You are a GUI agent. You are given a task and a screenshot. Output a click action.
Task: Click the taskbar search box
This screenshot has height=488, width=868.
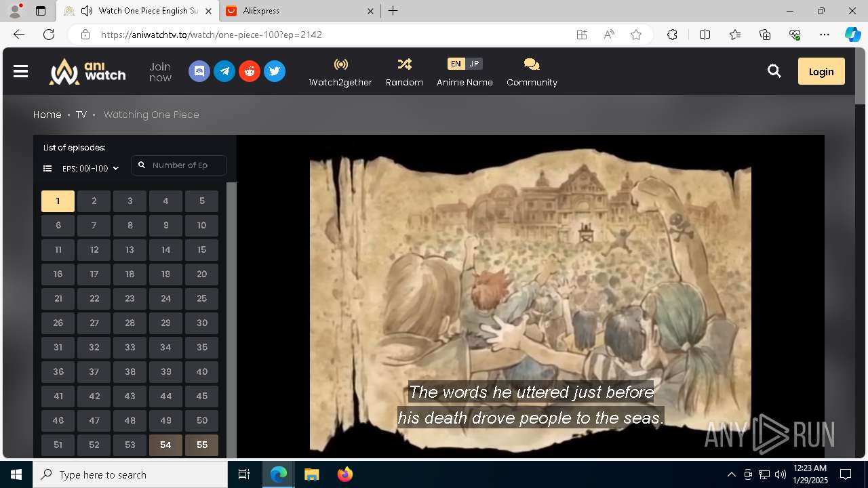click(x=130, y=474)
